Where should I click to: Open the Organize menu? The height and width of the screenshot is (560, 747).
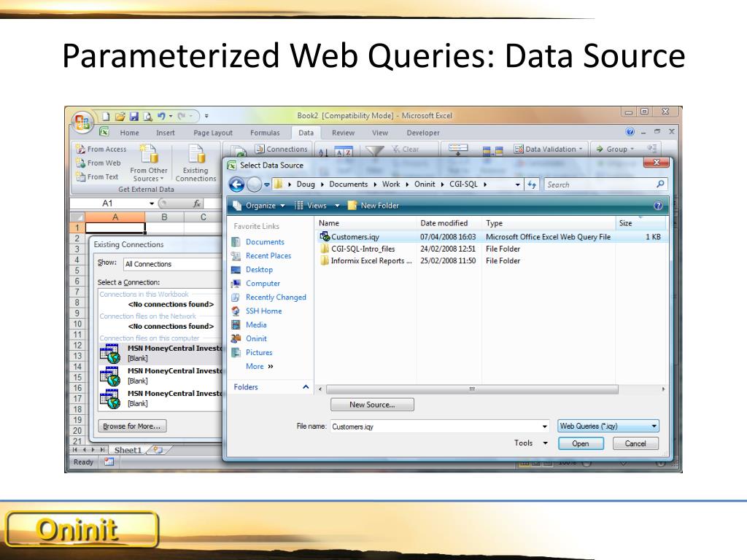(x=259, y=206)
